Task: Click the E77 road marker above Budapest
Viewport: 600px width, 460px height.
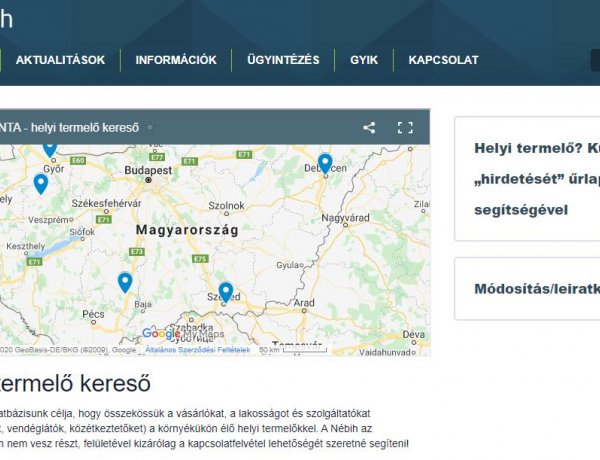Action: pyautogui.click(x=158, y=157)
